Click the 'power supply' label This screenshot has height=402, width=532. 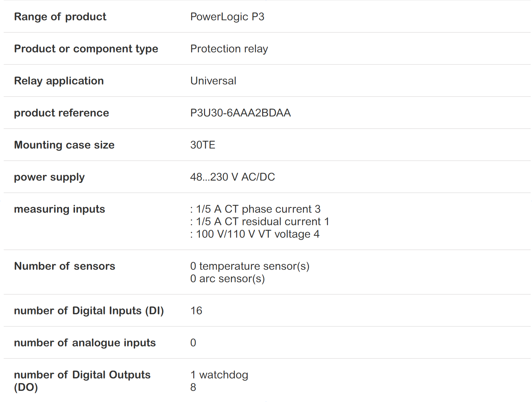tap(49, 177)
